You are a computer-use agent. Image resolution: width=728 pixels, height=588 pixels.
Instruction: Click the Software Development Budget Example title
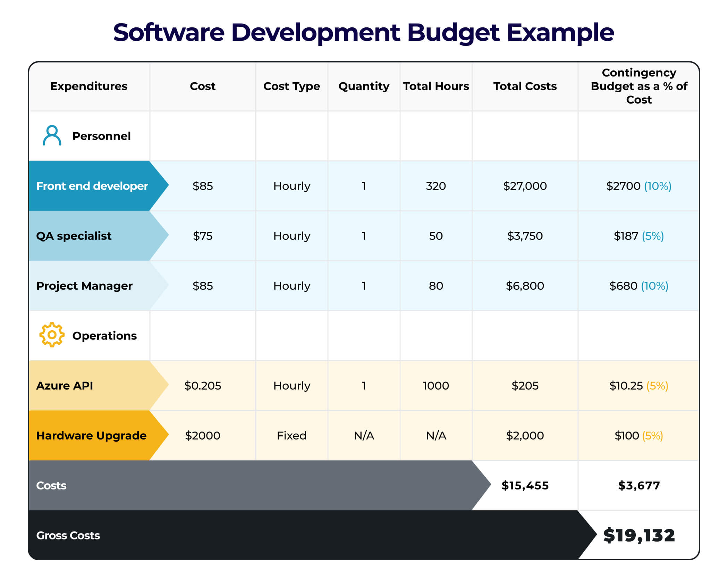click(364, 32)
